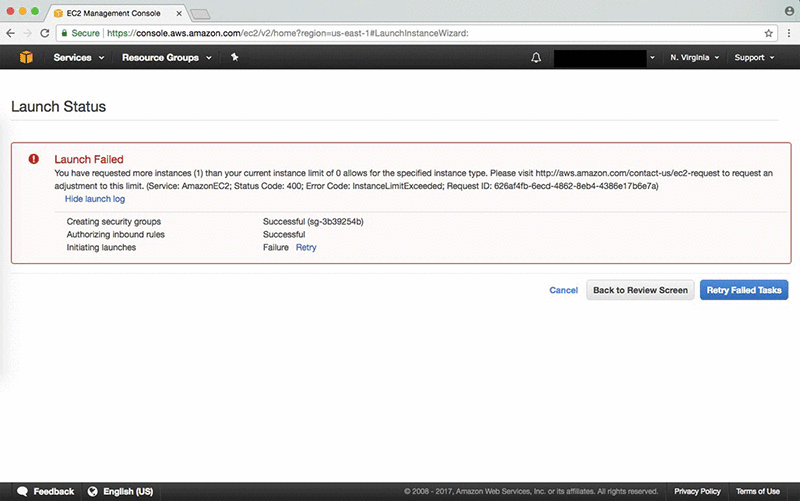The width and height of the screenshot is (800, 501).
Task: Click the Feedback speech bubble icon
Action: click(x=22, y=491)
